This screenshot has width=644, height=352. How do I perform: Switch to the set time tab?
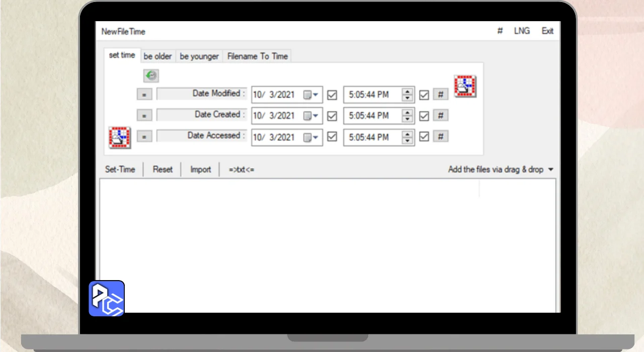(122, 55)
